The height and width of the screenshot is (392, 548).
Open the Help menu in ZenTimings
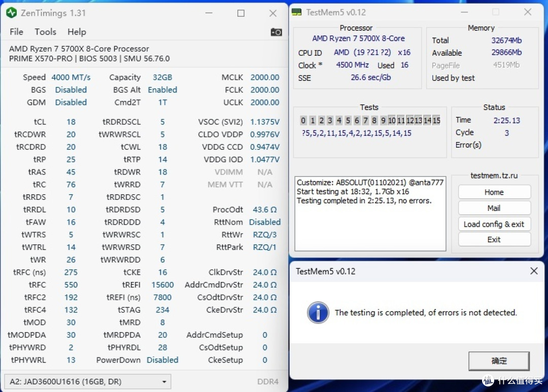point(77,32)
